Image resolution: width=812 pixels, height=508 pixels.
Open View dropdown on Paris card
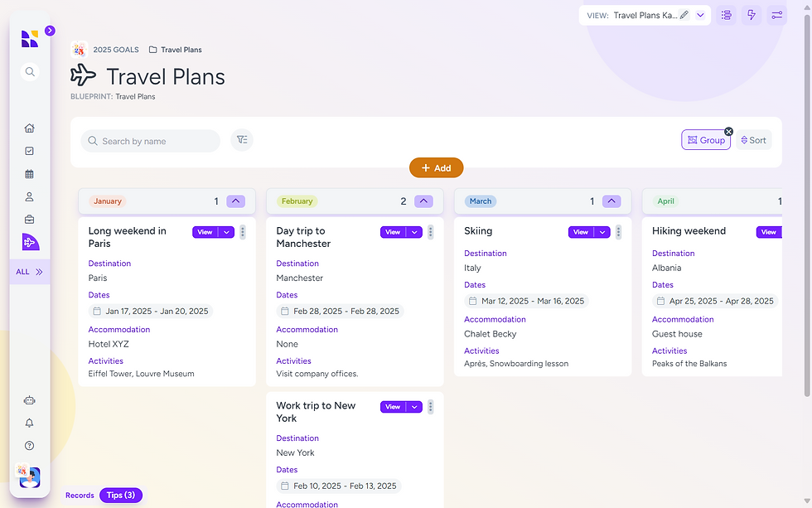pos(226,232)
